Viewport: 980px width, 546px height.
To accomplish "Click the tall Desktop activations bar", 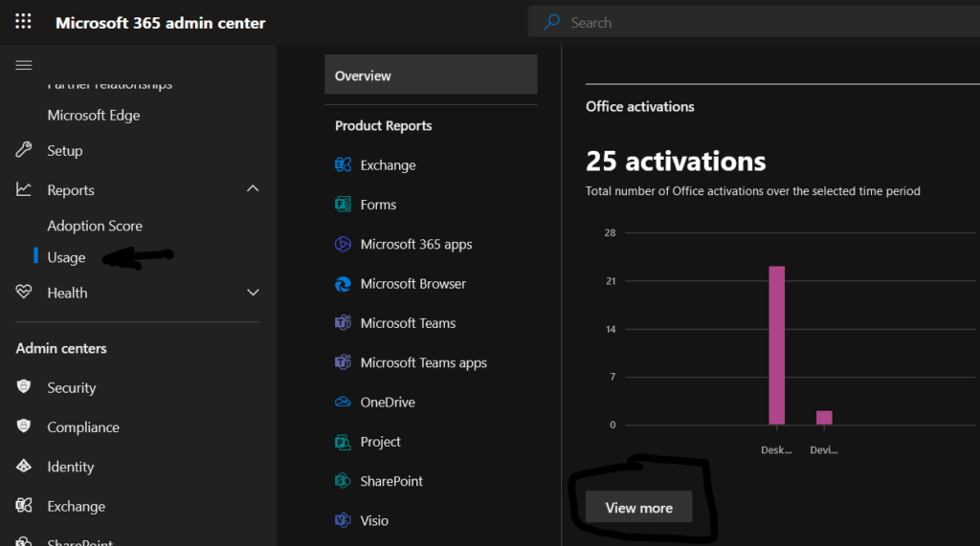I will click(776, 345).
